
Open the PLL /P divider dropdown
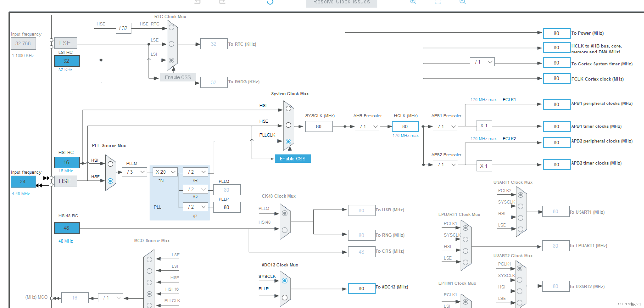[x=195, y=207]
